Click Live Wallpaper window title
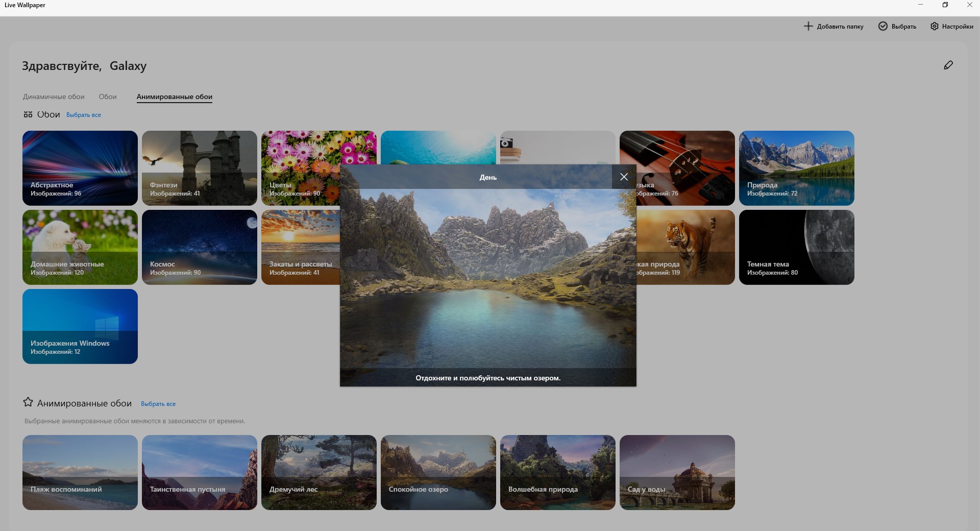This screenshot has height=531, width=980. [25, 5]
